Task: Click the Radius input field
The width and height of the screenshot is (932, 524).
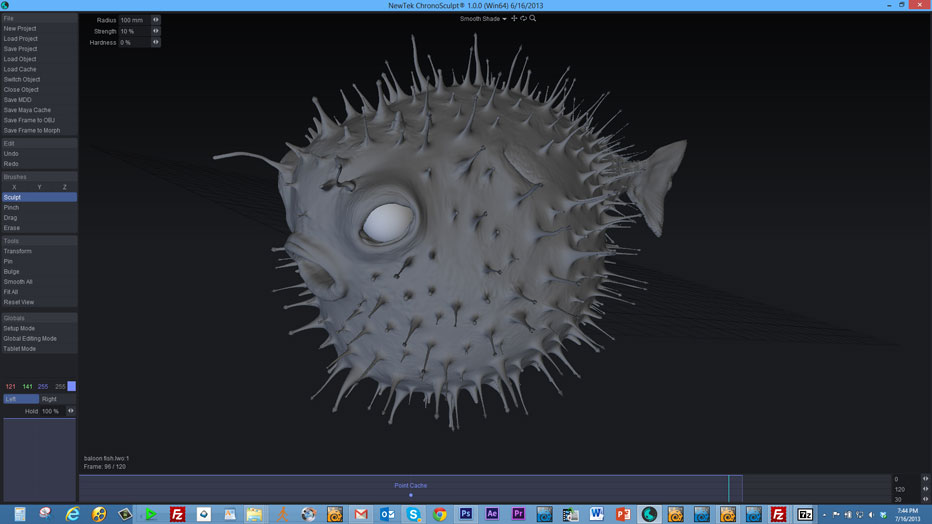Action: (133, 20)
